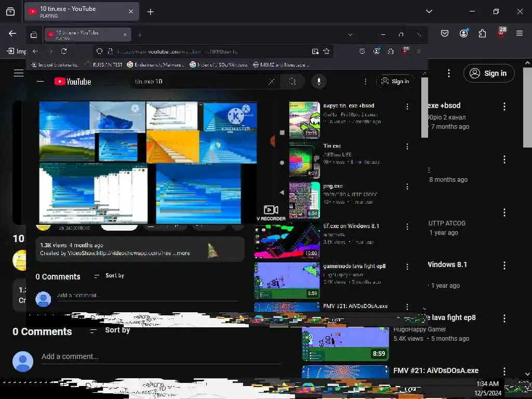Open options for inner 'Tin exe' video
This screenshot has width=532, height=399.
[407, 147]
